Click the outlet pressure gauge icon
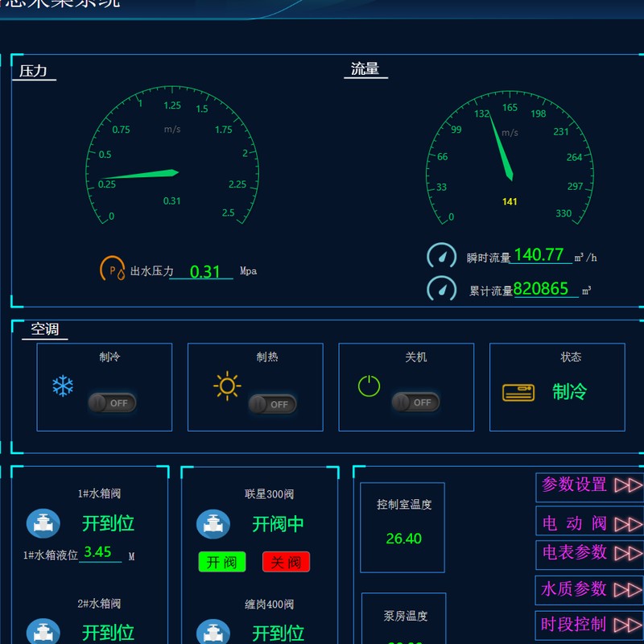Viewport: 644px width, 644px height. pyautogui.click(x=112, y=269)
